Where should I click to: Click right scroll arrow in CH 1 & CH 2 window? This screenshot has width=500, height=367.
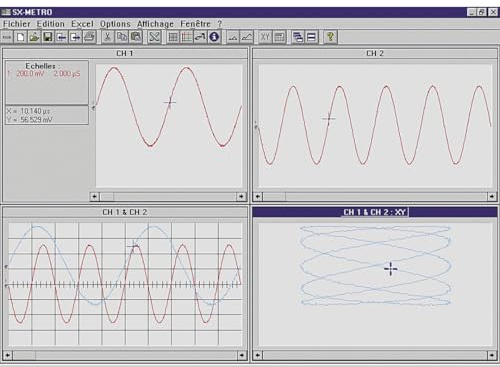tap(242, 355)
